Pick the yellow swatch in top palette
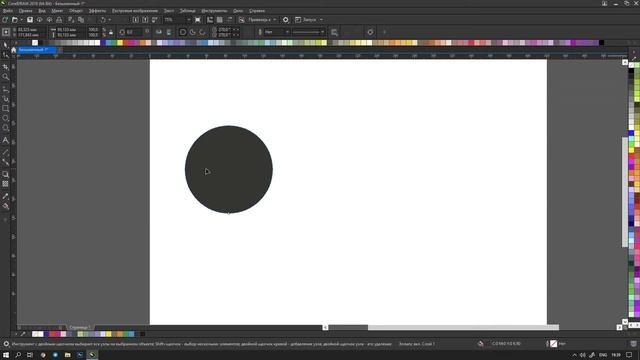 [120, 42]
